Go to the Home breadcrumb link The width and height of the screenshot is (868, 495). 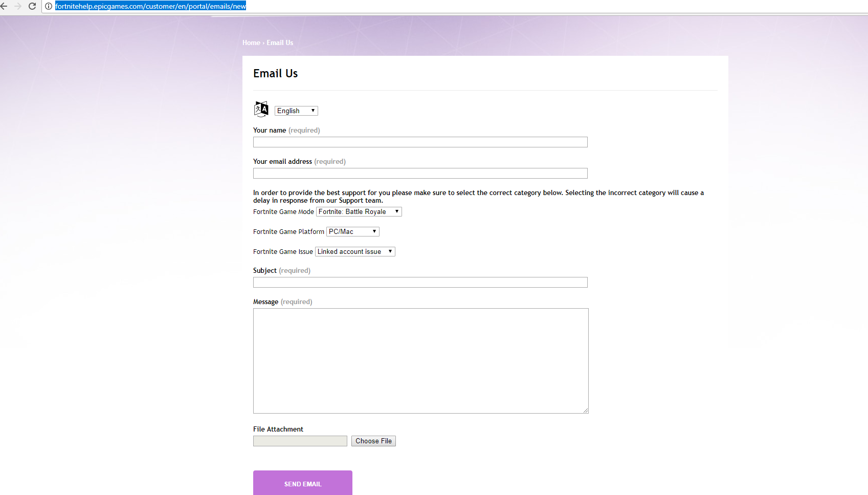251,42
